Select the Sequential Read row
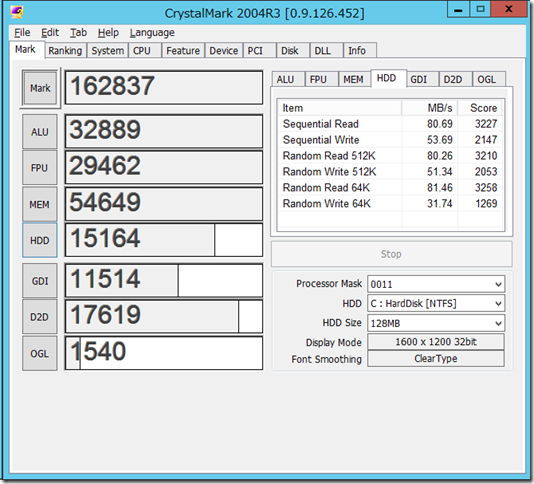Viewport: 534px width, 484px height. pos(390,124)
